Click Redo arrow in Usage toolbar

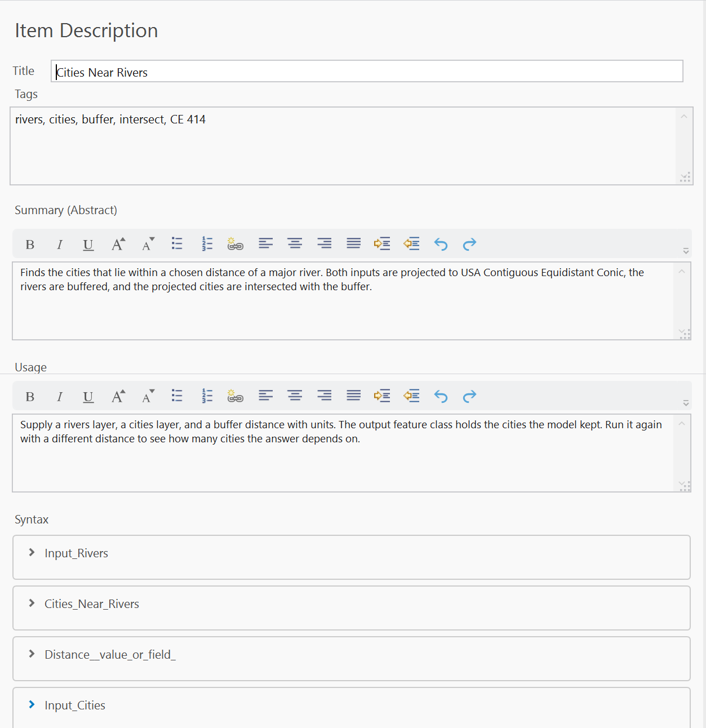pyautogui.click(x=469, y=396)
